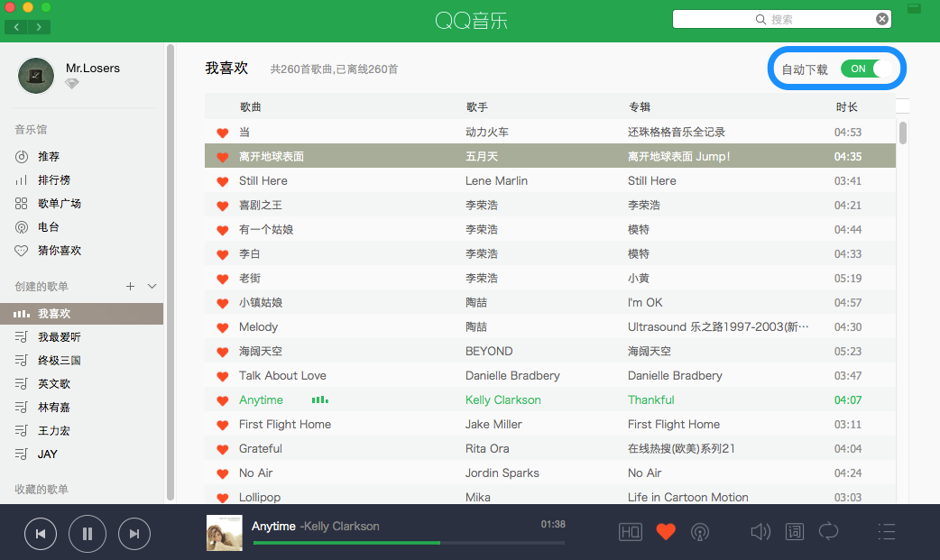Screen dimensions: 940x560
Task: Open 电台 radio section
Action: (x=49, y=226)
